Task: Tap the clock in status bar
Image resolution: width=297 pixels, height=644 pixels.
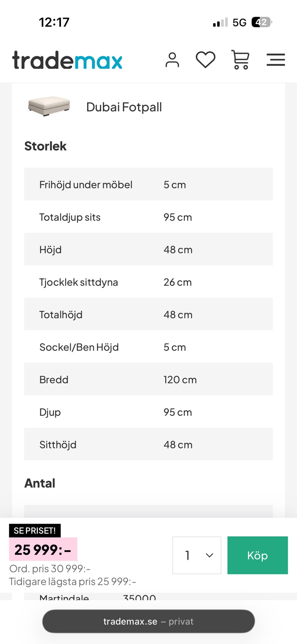Action: tap(54, 22)
